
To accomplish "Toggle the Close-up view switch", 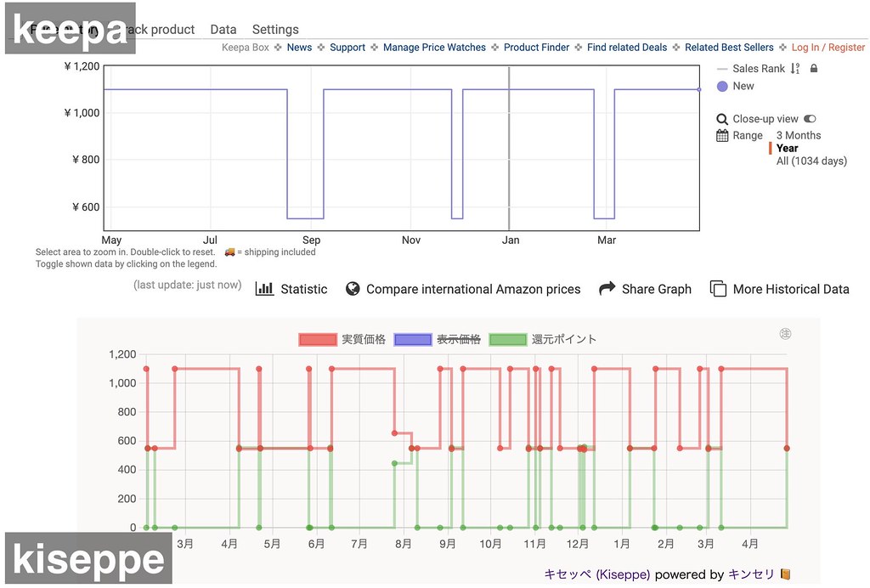I will tap(810, 119).
